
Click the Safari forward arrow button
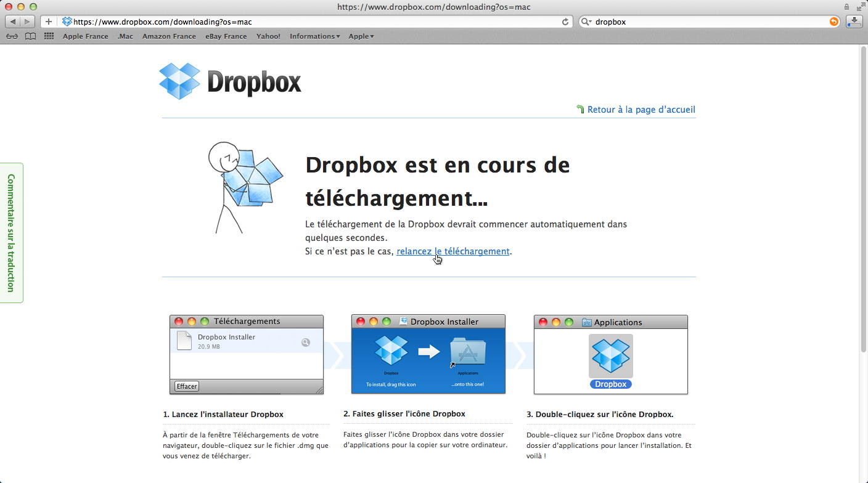pyautogui.click(x=27, y=22)
